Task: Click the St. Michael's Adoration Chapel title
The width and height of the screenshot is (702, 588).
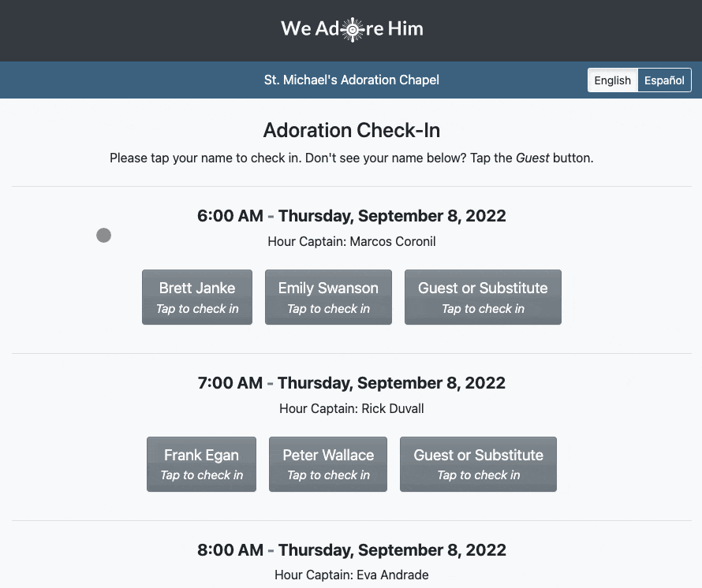Action: [351, 80]
